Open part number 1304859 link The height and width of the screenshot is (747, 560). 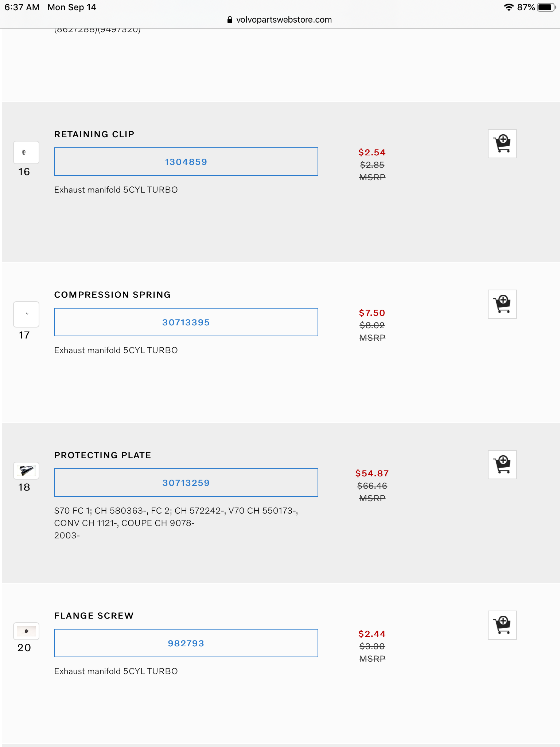pos(186,162)
